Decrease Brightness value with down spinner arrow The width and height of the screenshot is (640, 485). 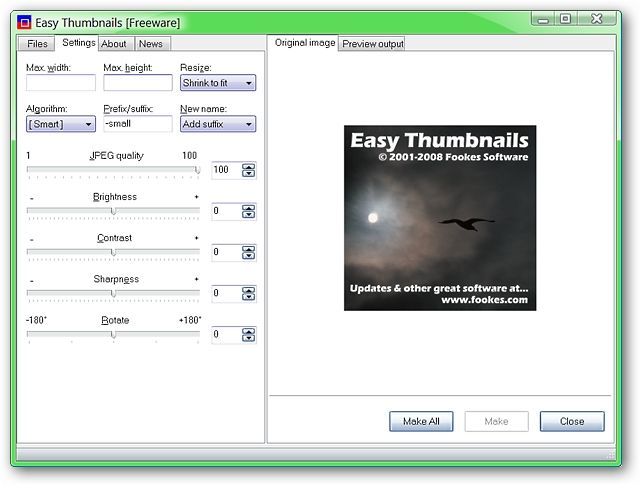click(248, 215)
